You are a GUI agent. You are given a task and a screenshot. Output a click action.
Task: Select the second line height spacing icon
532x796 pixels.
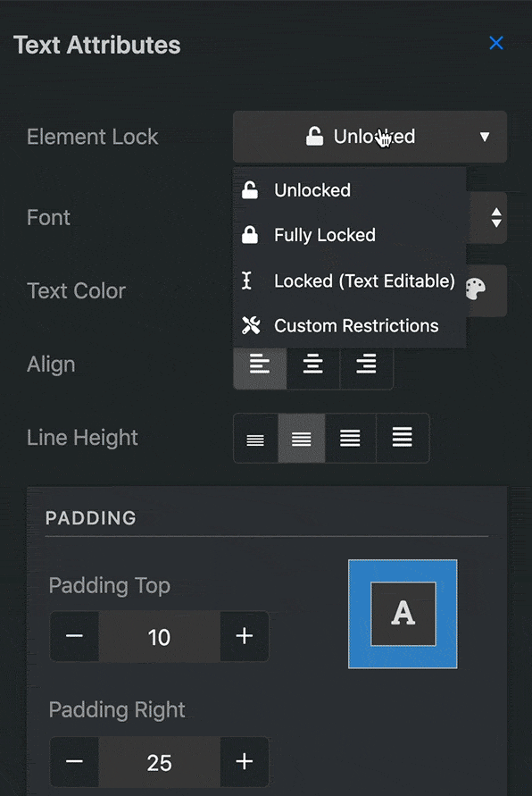coord(301,438)
